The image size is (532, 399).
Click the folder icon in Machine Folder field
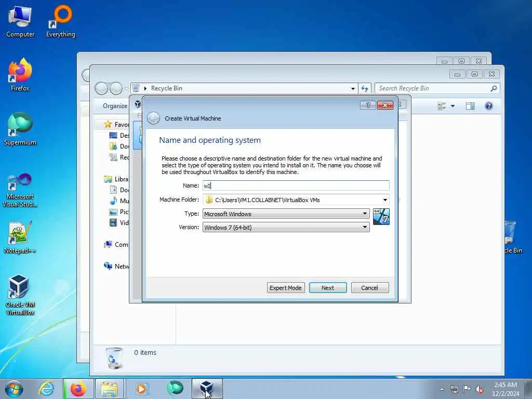coord(209,200)
